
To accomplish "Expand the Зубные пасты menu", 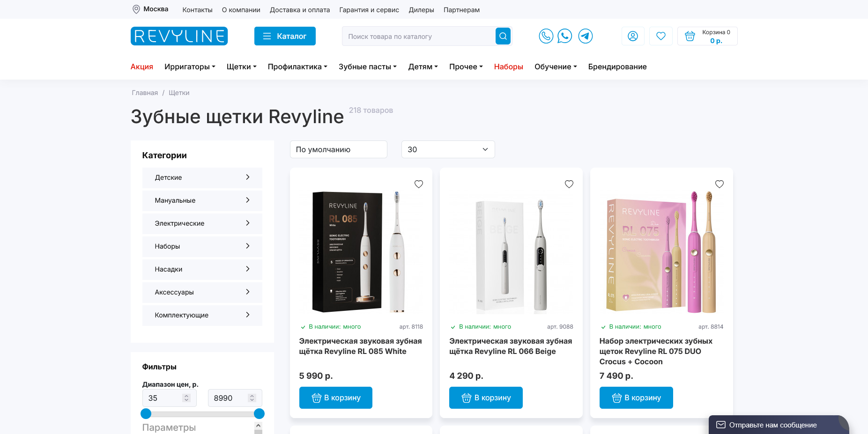I will pyautogui.click(x=368, y=66).
